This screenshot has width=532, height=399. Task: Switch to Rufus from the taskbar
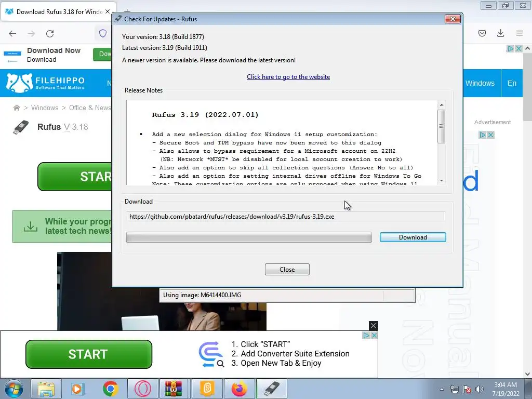tap(272, 389)
